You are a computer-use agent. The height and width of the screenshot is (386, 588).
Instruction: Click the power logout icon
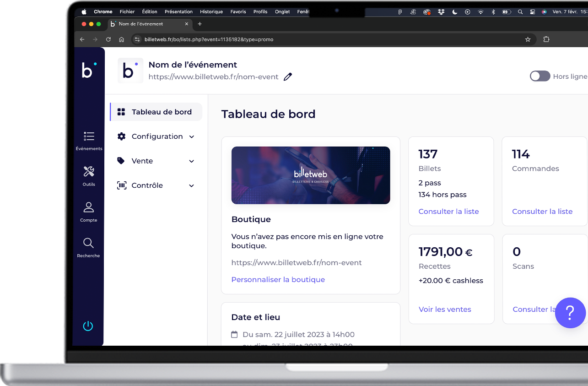pyautogui.click(x=88, y=326)
